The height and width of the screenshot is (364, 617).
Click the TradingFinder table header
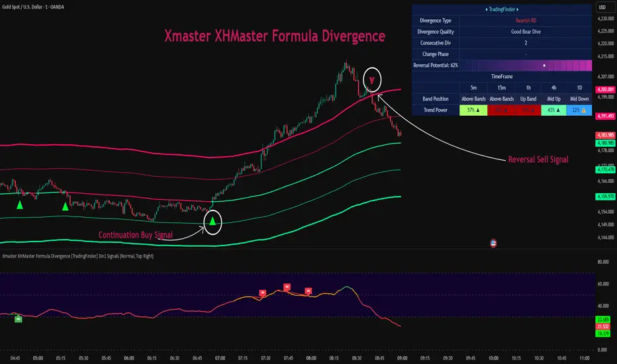tap(502, 9)
